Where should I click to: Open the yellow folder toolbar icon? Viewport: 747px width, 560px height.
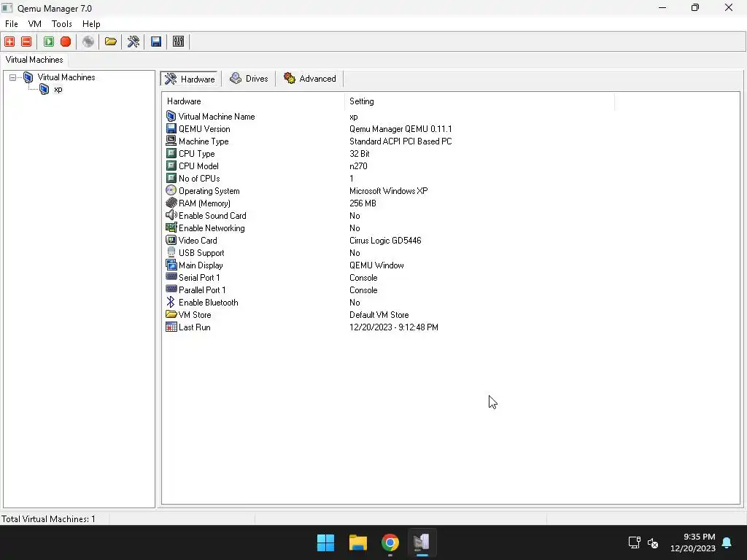coord(111,42)
